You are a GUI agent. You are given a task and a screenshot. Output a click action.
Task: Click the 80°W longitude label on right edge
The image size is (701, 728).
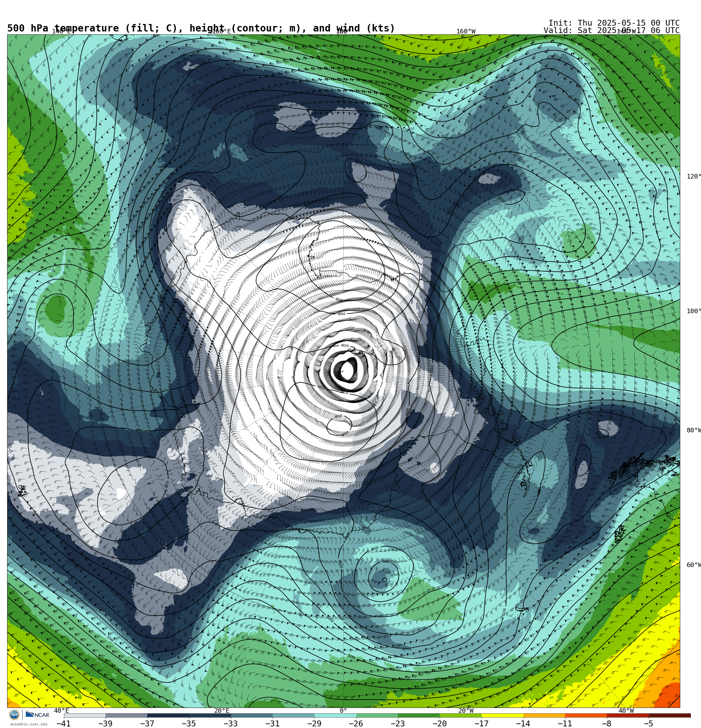pos(694,430)
